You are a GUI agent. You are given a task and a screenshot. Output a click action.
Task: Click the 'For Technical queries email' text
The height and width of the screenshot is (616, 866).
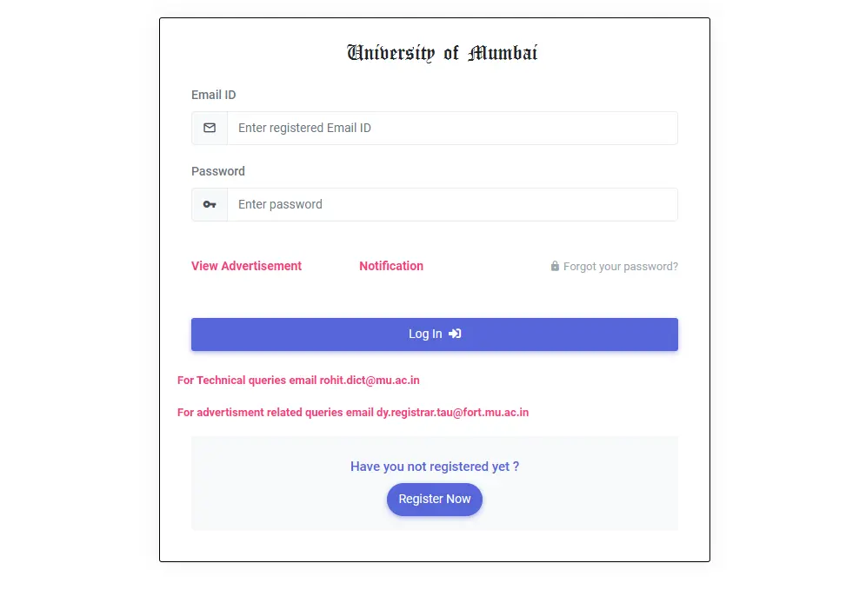(x=247, y=381)
